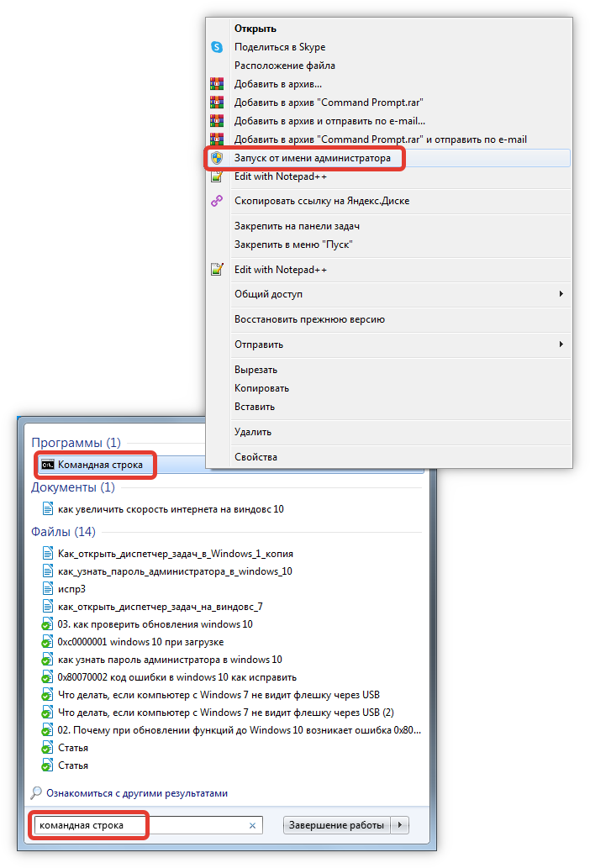Open file "Как_открыть_диспетчер_задач_в_Windows_1_копия"
590x868 pixels.
(176, 554)
